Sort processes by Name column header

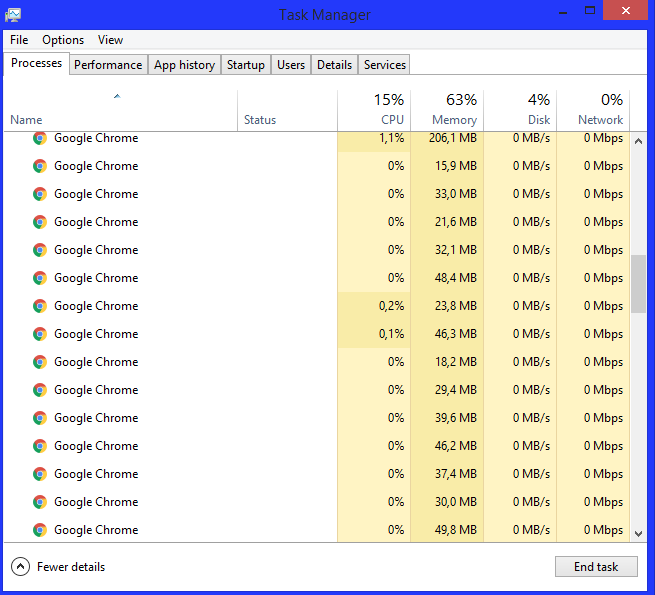coord(120,111)
